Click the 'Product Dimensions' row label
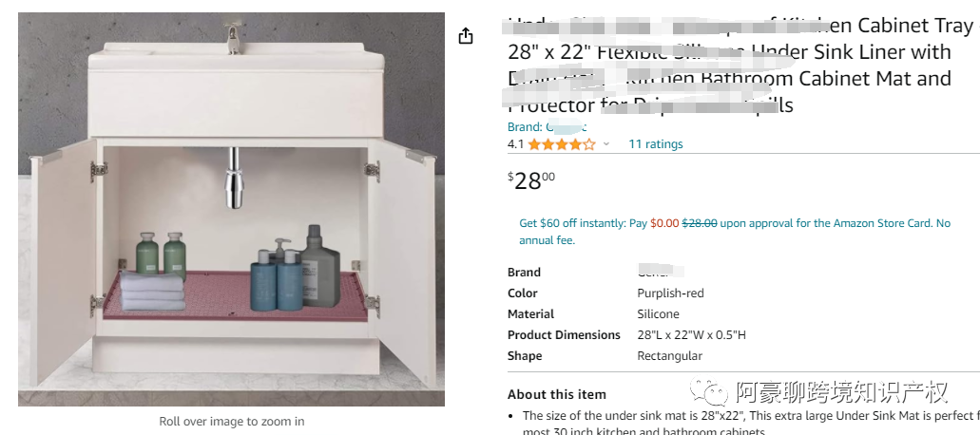The image size is (980, 435). pyautogui.click(x=564, y=335)
